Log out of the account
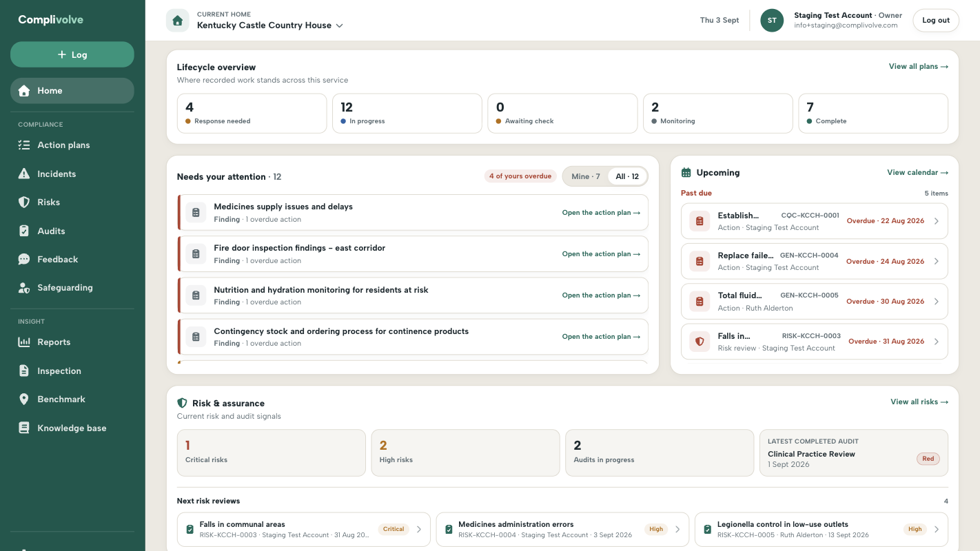The image size is (980, 551). coord(936,21)
